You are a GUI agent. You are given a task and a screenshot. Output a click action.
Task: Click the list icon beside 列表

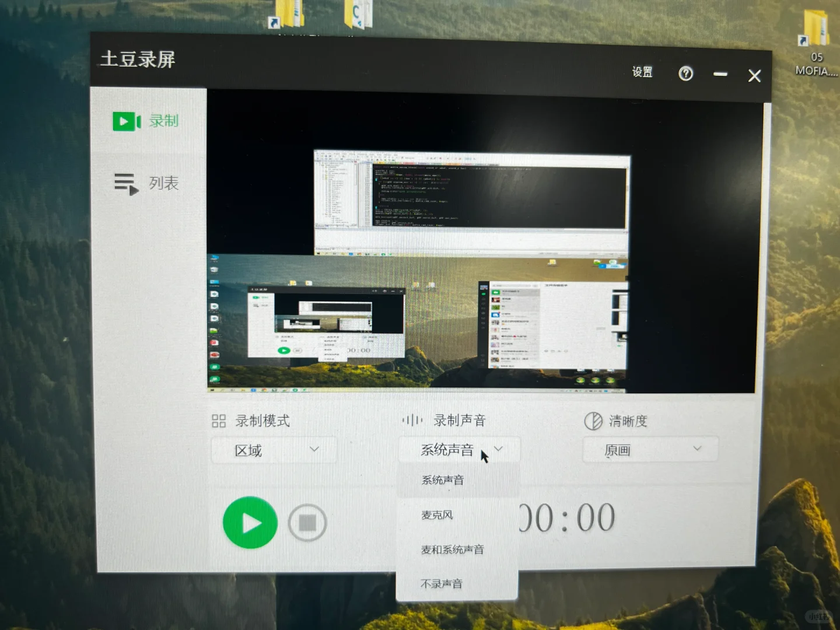pos(125,184)
